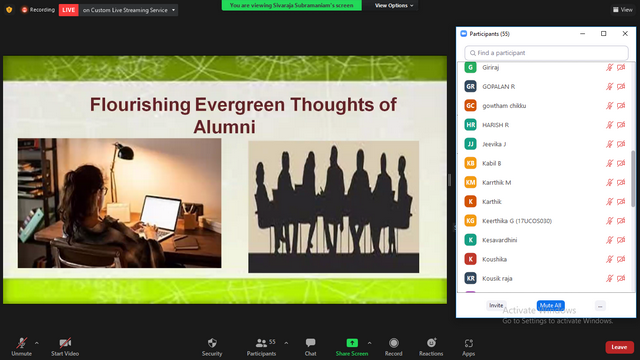The image size is (640, 360).
Task: Click the magnifier icon in participant search
Action: click(473, 53)
